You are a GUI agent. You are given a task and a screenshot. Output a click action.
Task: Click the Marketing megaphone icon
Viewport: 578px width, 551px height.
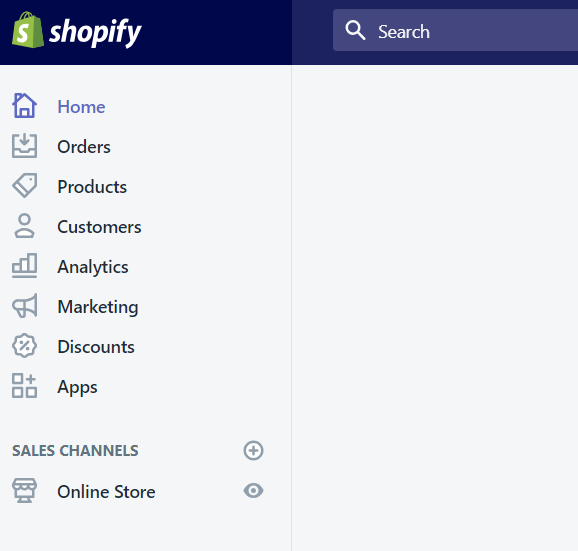point(24,306)
